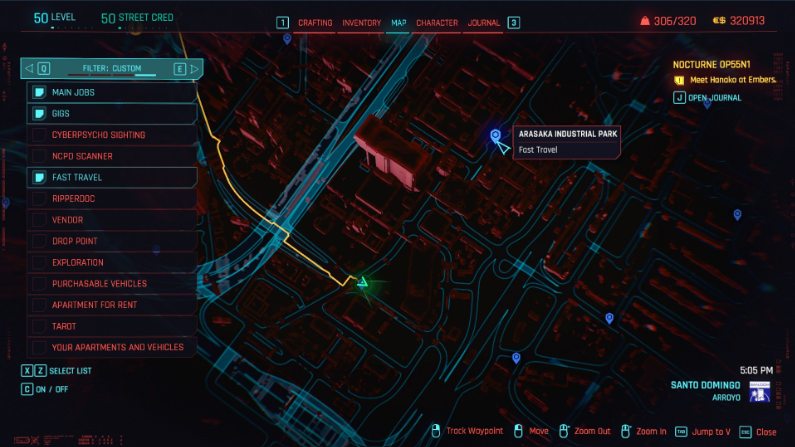This screenshot has height=447, width=795.
Task: Click the E key filter icon
Action: (179, 68)
